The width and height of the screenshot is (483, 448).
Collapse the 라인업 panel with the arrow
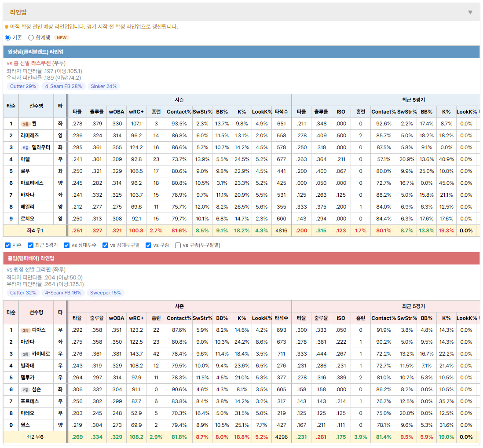(470, 12)
